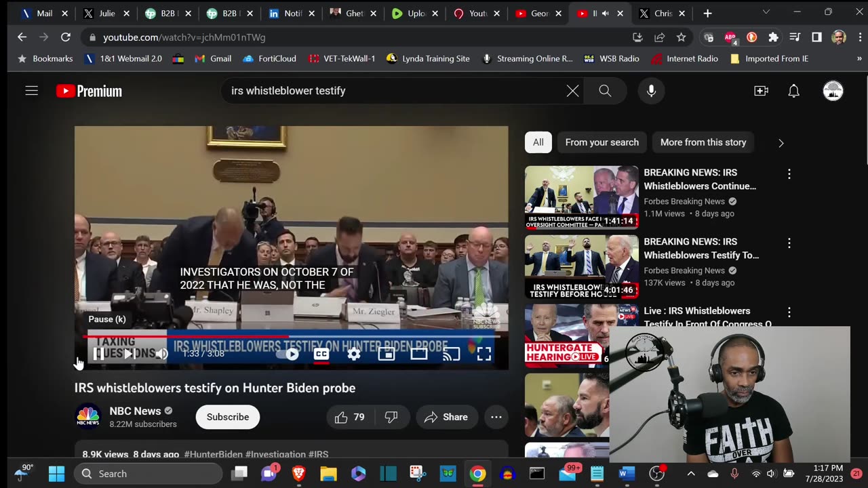Run search with the magnifier button
868x488 pixels.
[605, 91]
